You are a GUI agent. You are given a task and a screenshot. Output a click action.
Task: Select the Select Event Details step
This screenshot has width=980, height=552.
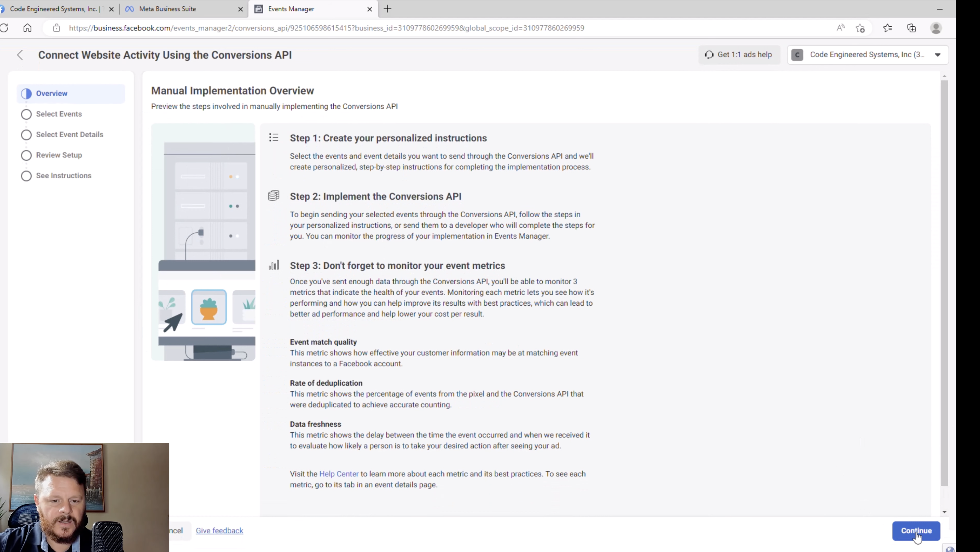(x=69, y=135)
